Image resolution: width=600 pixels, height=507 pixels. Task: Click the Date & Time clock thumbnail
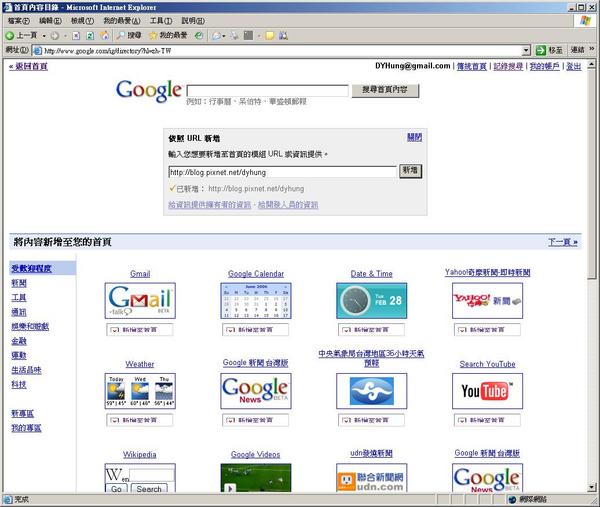pyautogui.click(x=372, y=301)
